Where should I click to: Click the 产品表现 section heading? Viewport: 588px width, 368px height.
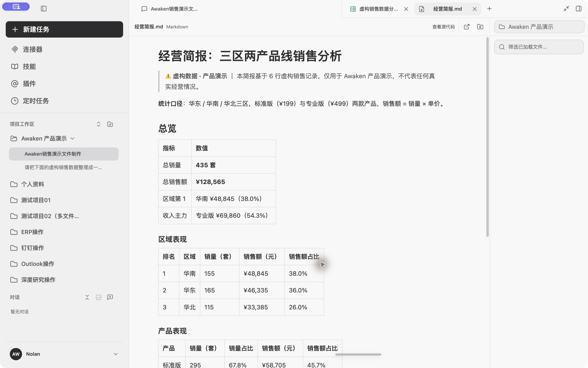click(173, 331)
